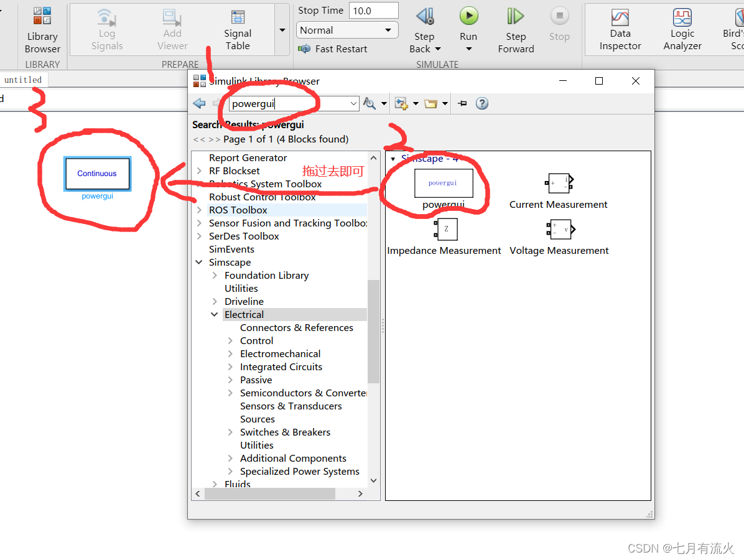This screenshot has height=560, width=744.
Task: Expand the Passive node
Action: coord(230,380)
